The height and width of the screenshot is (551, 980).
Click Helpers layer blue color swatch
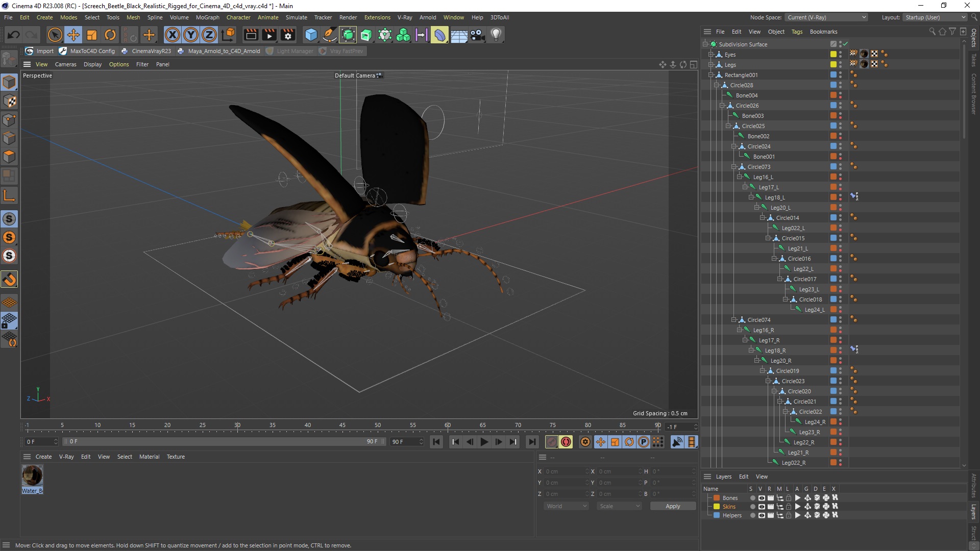pyautogui.click(x=717, y=515)
